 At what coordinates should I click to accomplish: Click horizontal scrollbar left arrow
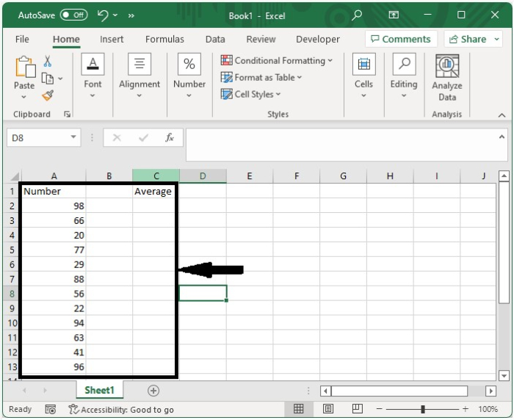coord(325,391)
